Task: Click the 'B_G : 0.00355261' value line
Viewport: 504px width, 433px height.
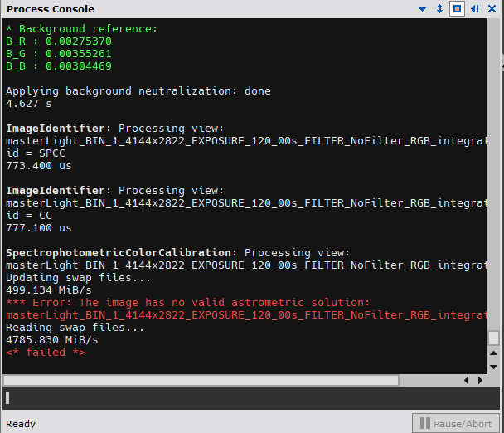Action: coord(59,54)
